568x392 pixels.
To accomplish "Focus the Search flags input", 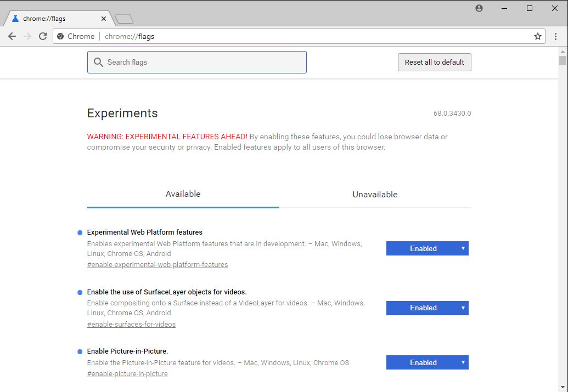I will point(196,63).
